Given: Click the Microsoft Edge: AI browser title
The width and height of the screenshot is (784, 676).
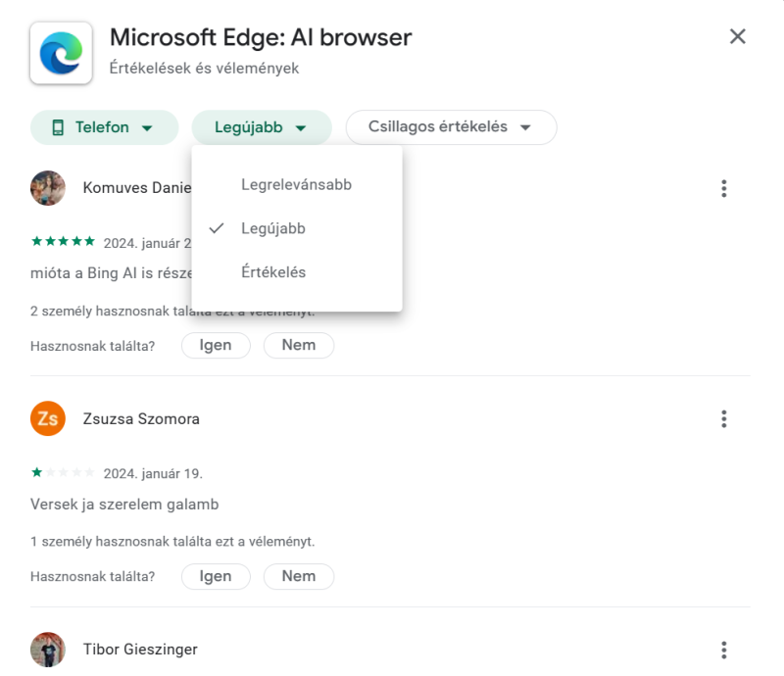Looking at the screenshot, I should [x=261, y=37].
